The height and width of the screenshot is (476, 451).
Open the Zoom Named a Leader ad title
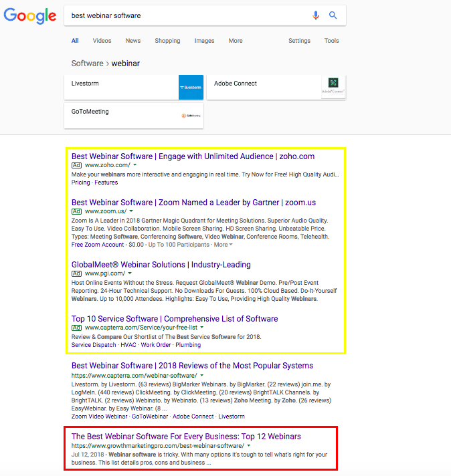click(193, 203)
